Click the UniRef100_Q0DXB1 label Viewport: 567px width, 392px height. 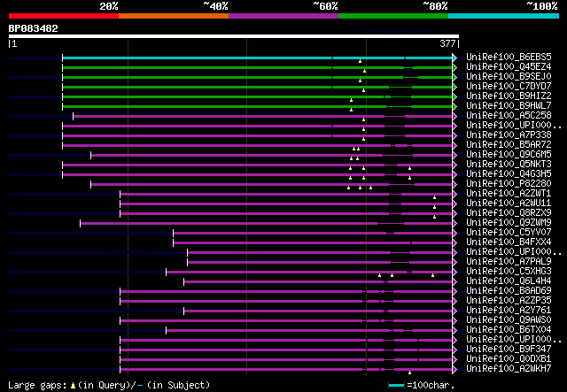coord(509,359)
